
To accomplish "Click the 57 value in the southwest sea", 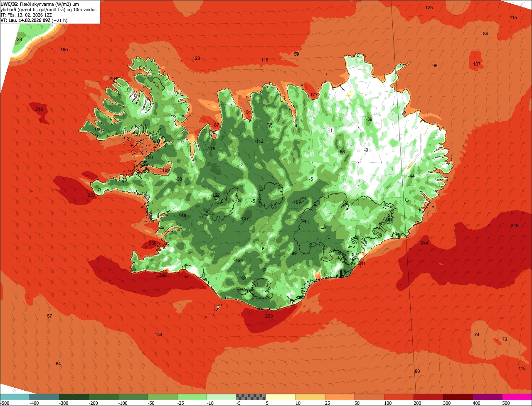I will tap(49, 316).
